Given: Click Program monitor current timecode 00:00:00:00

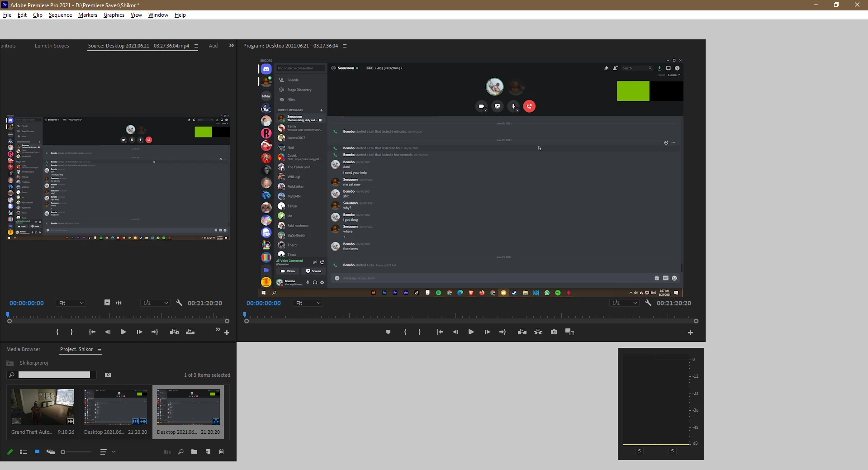Looking at the screenshot, I should [264, 303].
